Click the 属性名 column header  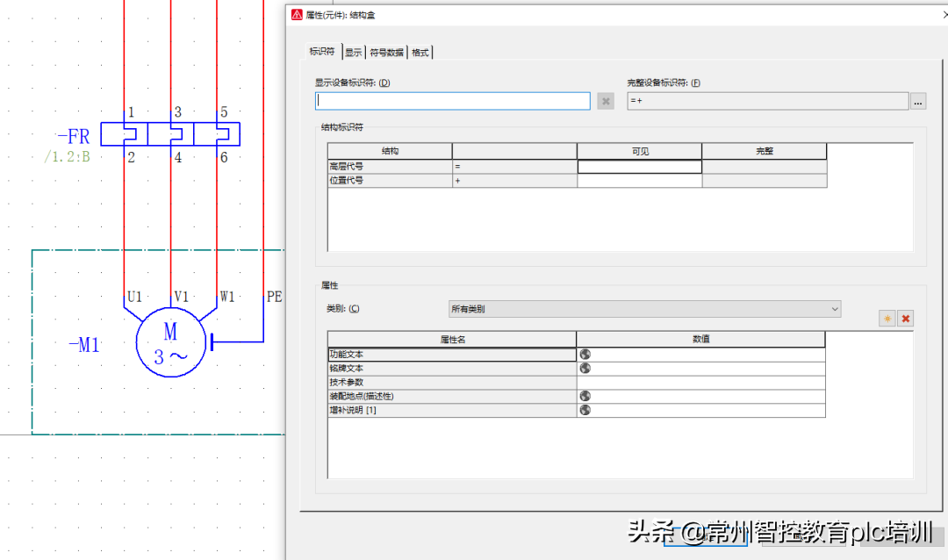pos(452,339)
